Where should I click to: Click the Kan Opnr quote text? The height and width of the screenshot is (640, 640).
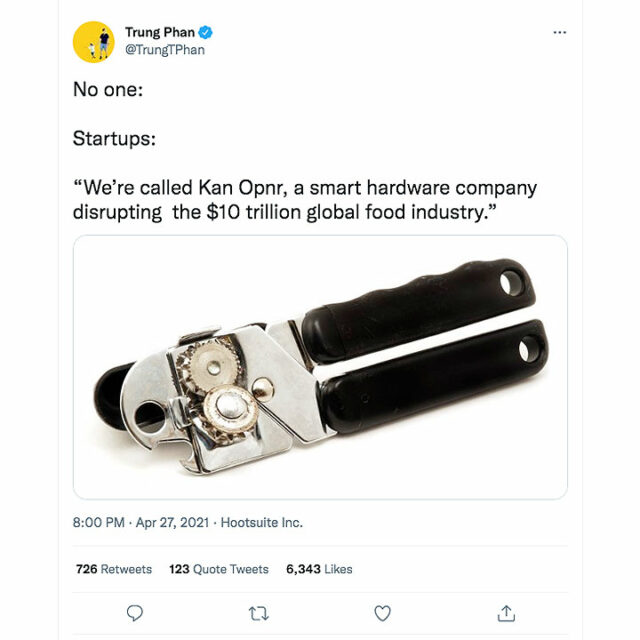pyautogui.click(x=304, y=200)
